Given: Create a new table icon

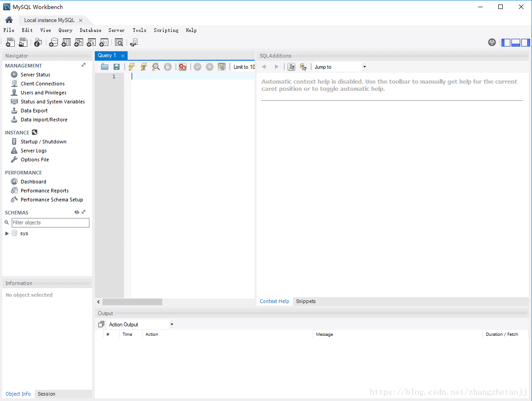Looking at the screenshot, I should [66, 42].
